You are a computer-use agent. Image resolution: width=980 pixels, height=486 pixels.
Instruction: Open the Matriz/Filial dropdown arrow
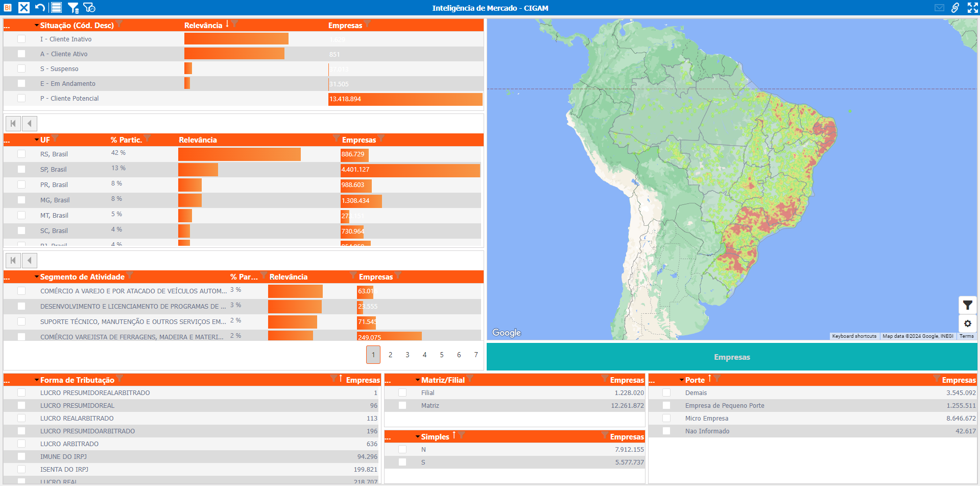click(x=418, y=380)
